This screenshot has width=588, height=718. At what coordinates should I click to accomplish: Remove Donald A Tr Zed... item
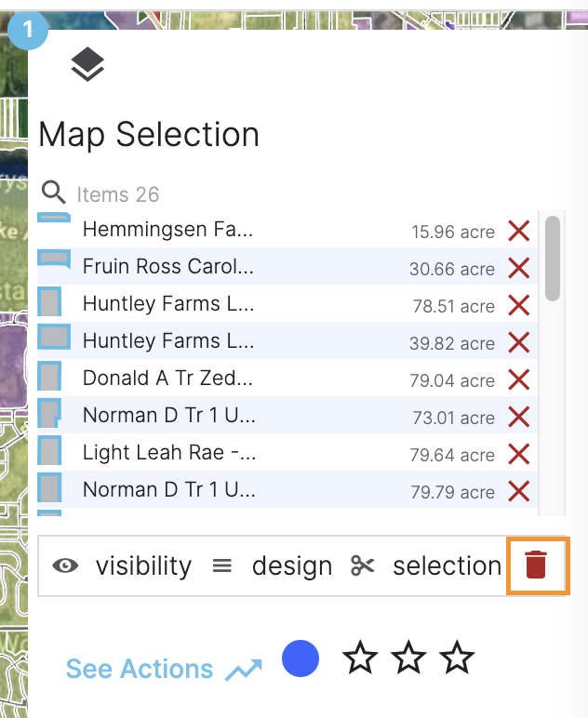click(x=519, y=379)
